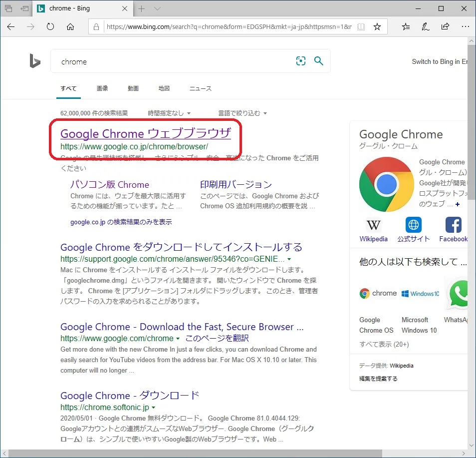Viewport: 476px width, 458px height.
Task: Open the 言語で絞り込む language filter
Action: (242, 113)
